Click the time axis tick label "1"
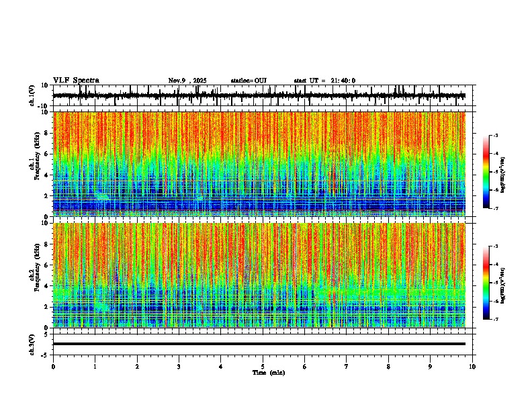Viewport: 532px width, 411px height. (x=95, y=367)
